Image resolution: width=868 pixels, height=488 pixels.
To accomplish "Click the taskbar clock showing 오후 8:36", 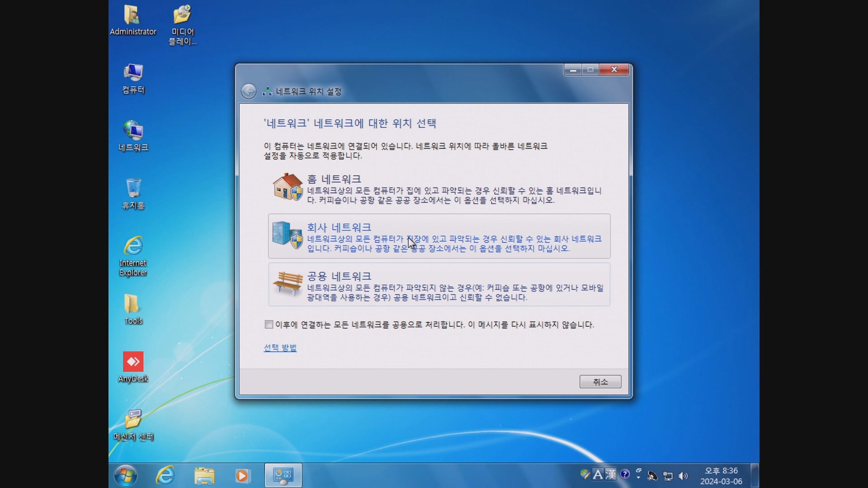I will pyautogui.click(x=721, y=476).
